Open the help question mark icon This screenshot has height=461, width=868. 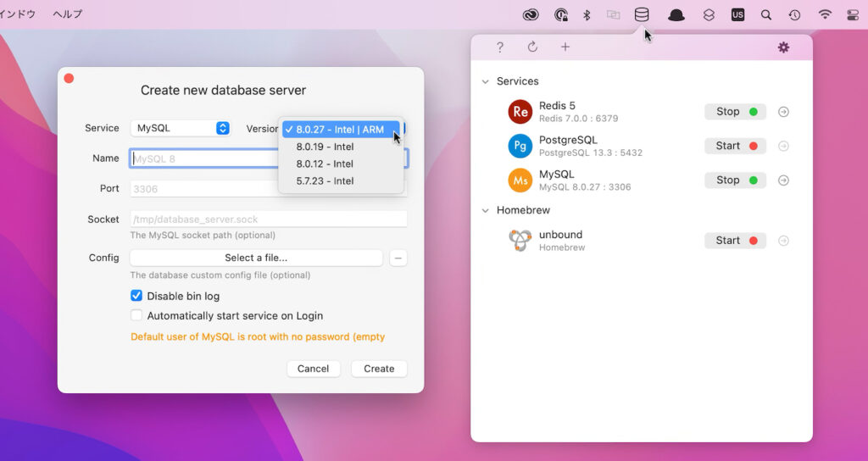[500, 47]
